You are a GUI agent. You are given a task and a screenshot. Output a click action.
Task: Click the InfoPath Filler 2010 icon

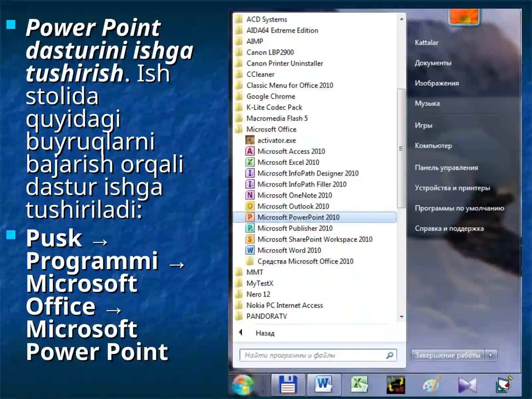250,184
